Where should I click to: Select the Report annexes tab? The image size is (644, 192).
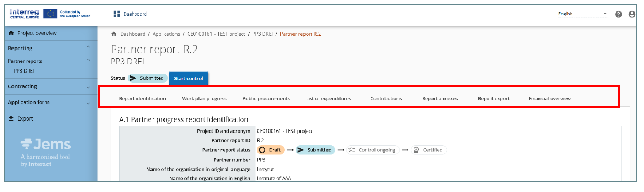pyautogui.click(x=440, y=98)
